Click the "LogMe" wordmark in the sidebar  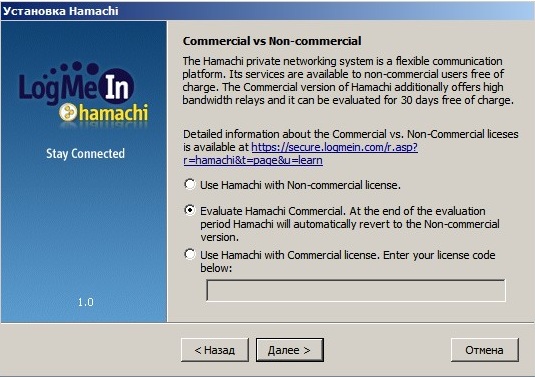pos(58,87)
